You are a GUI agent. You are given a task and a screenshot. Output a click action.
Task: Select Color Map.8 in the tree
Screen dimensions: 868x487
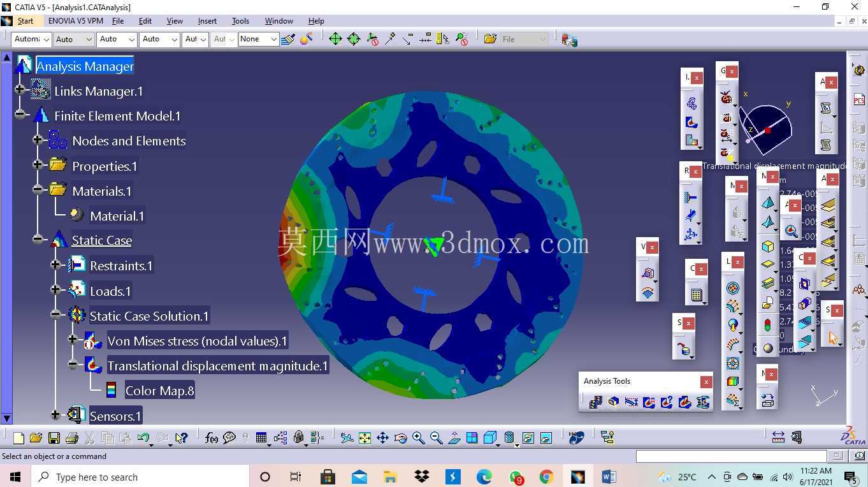[159, 391]
